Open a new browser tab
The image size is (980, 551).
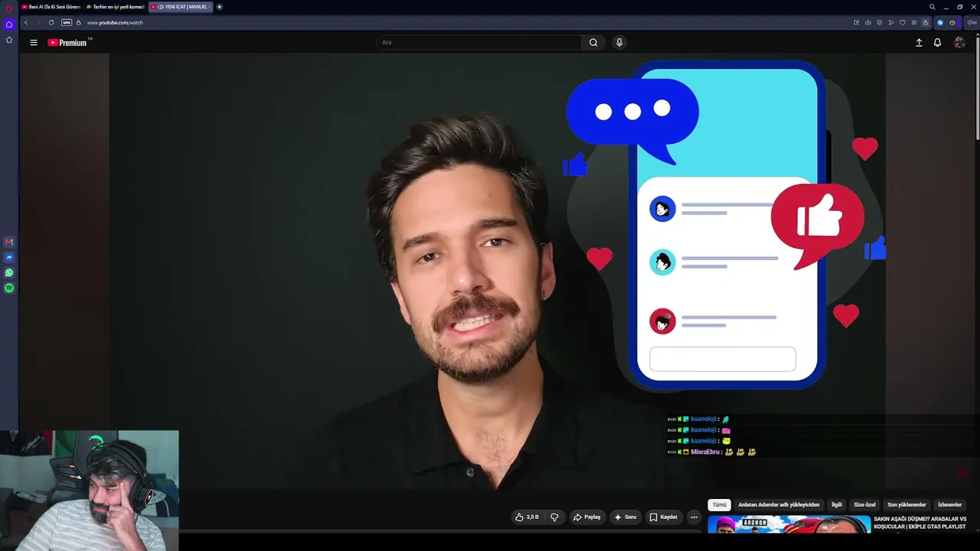(x=220, y=7)
